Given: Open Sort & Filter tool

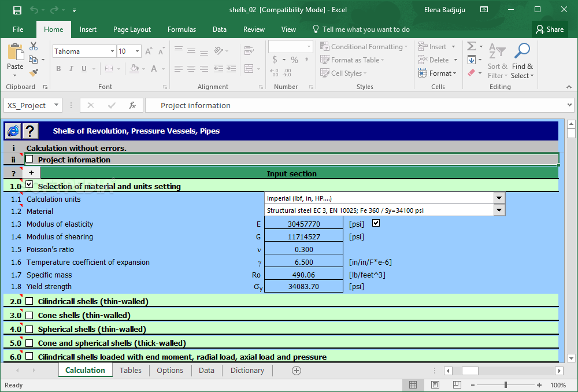Looking at the screenshot, I should point(497,61).
